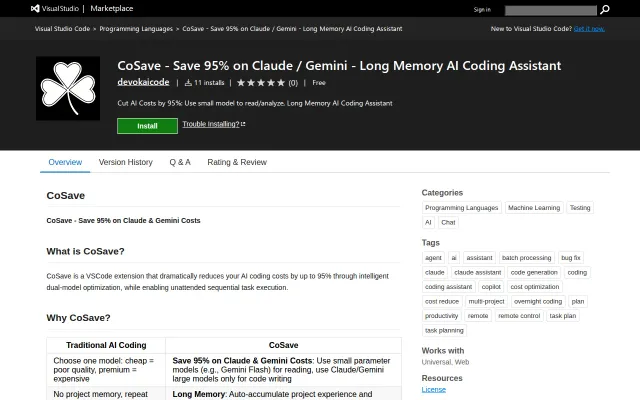Image resolution: width=640 pixels, height=400 pixels.
Task: Click the remote control tag
Action: point(519,316)
